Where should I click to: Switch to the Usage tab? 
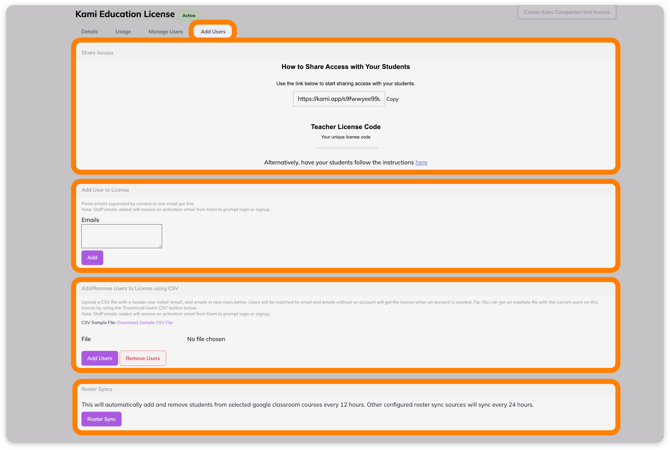point(123,32)
